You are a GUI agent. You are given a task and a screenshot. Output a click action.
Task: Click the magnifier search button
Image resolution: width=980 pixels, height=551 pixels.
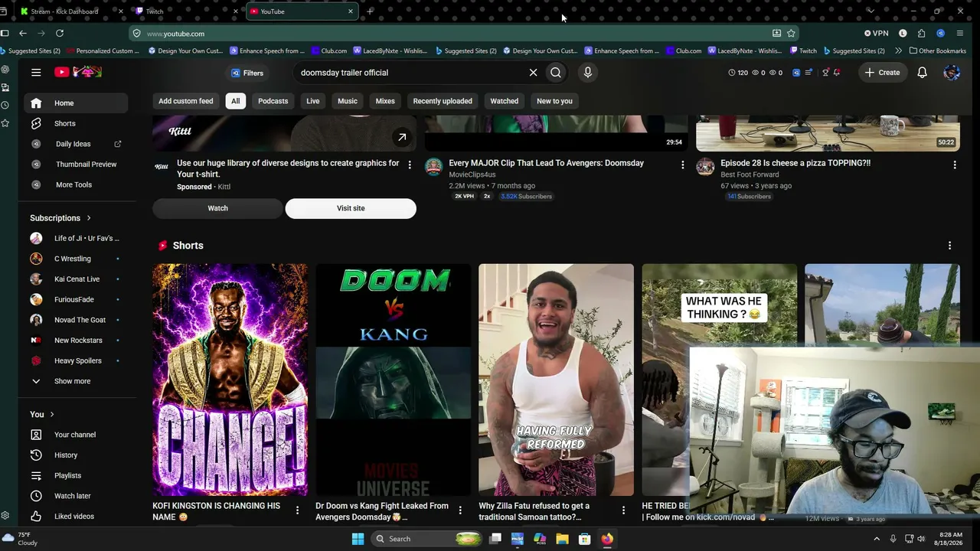[x=556, y=73]
